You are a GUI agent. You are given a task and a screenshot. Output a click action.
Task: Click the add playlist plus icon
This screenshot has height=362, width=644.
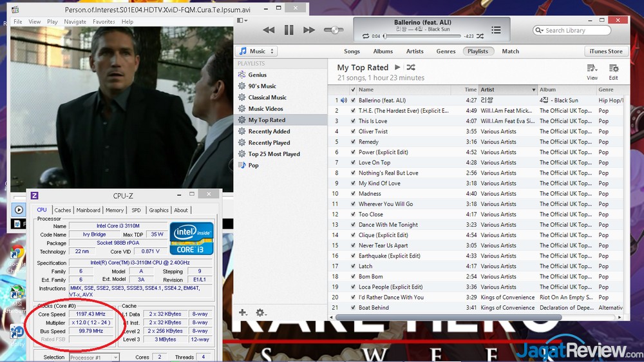[x=243, y=313]
